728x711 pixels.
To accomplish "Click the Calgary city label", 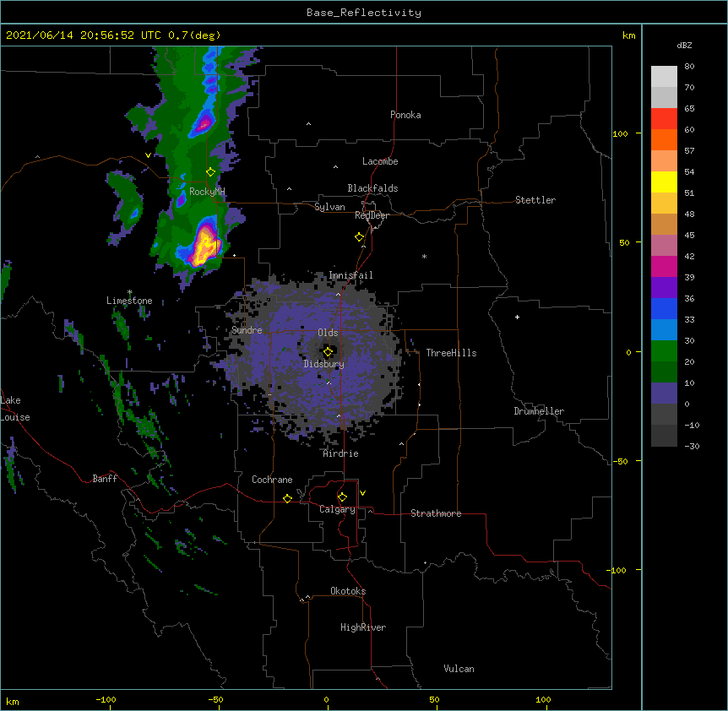I will (x=337, y=509).
